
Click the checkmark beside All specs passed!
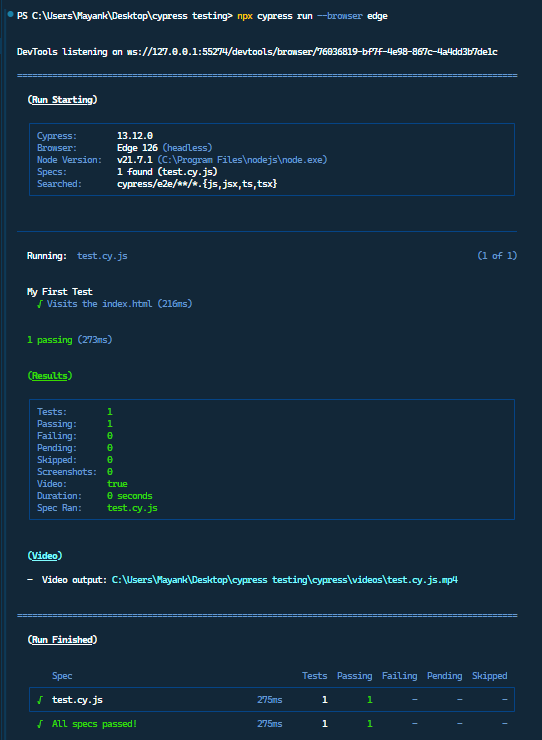[40, 724]
